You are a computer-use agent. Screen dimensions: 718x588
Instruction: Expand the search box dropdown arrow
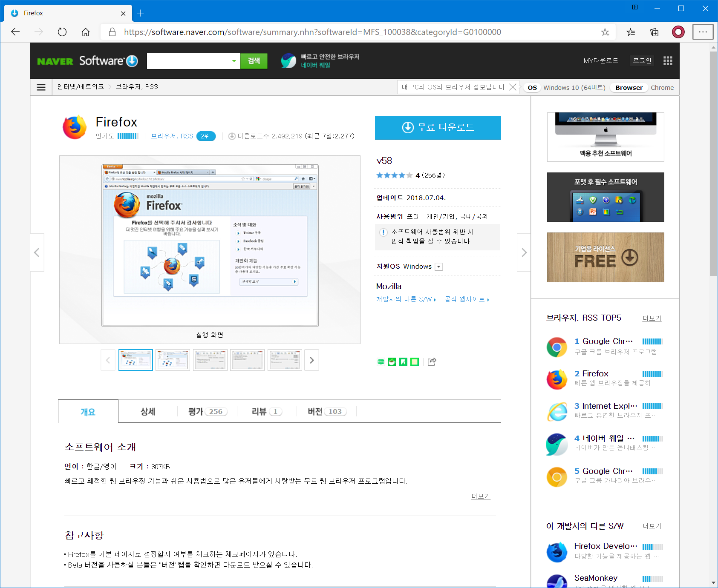pos(234,61)
